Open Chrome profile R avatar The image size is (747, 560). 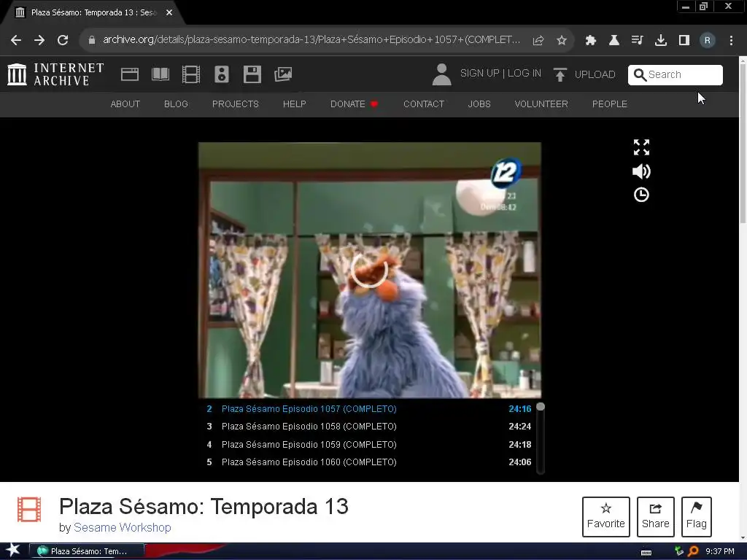point(708,41)
